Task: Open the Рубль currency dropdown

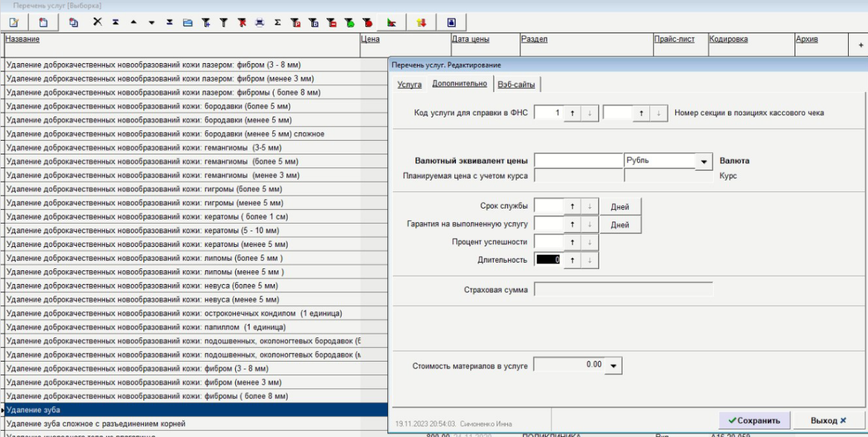Action: 703,161
